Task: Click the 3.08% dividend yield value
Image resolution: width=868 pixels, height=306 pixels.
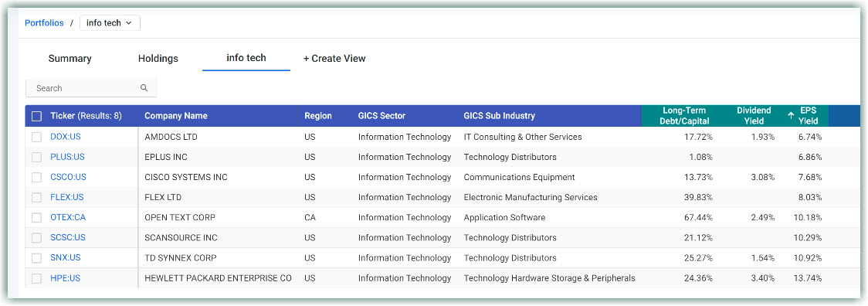Action: pos(763,177)
